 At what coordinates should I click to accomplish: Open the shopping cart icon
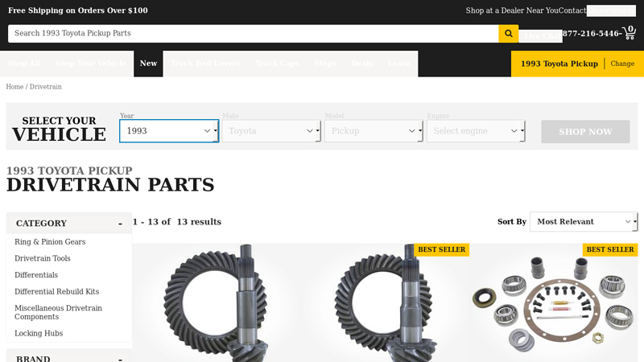[x=630, y=32]
